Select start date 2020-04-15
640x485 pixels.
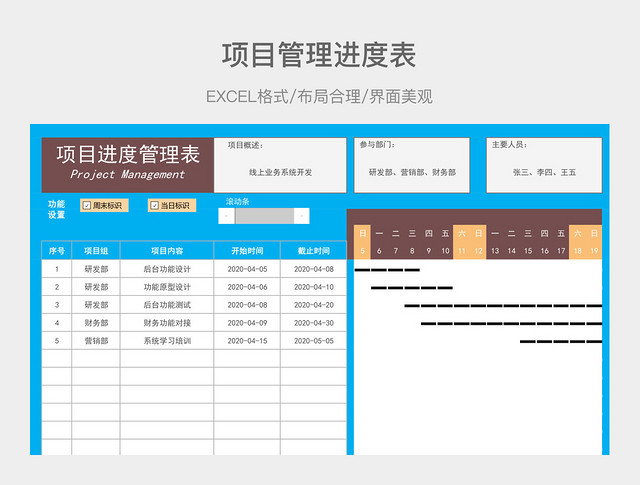click(247, 341)
